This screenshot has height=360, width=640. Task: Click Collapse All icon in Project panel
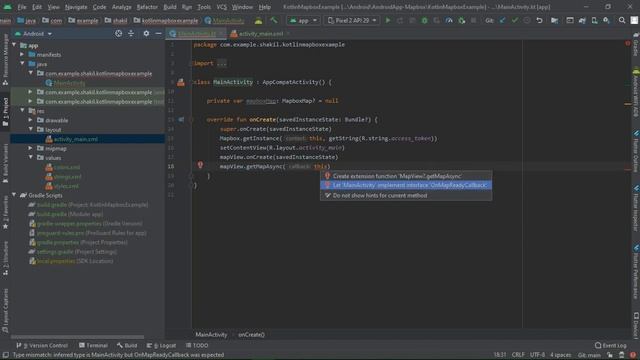(131, 33)
